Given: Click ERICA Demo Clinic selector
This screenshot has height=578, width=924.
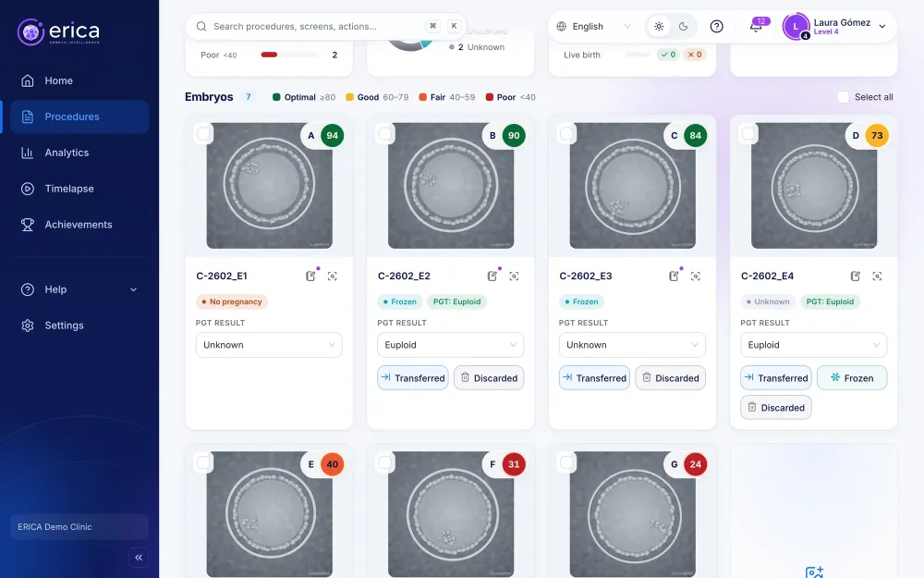Looking at the screenshot, I should [x=79, y=527].
